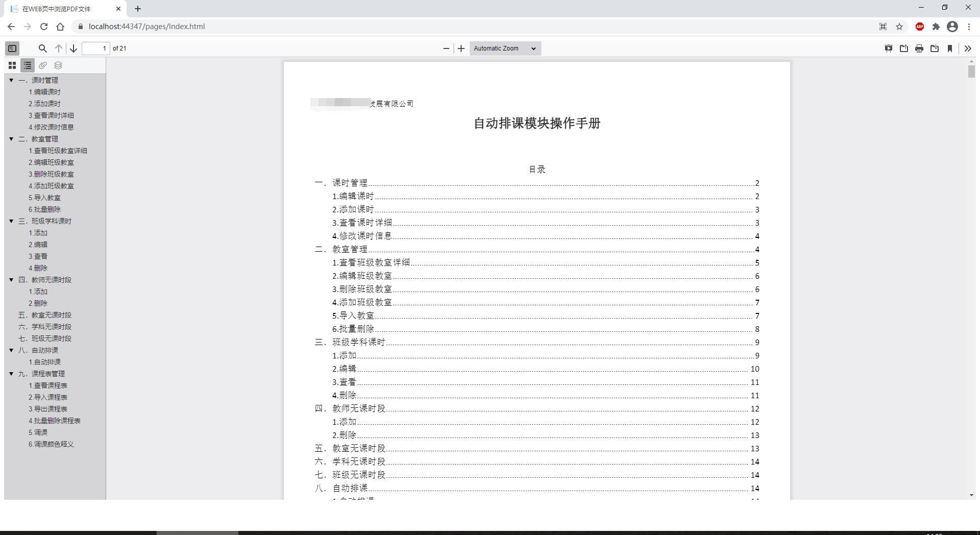Collapse the 八. 自动排课 outline section
This screenshot has height=535, width=980.
click(x=11, y=350)
